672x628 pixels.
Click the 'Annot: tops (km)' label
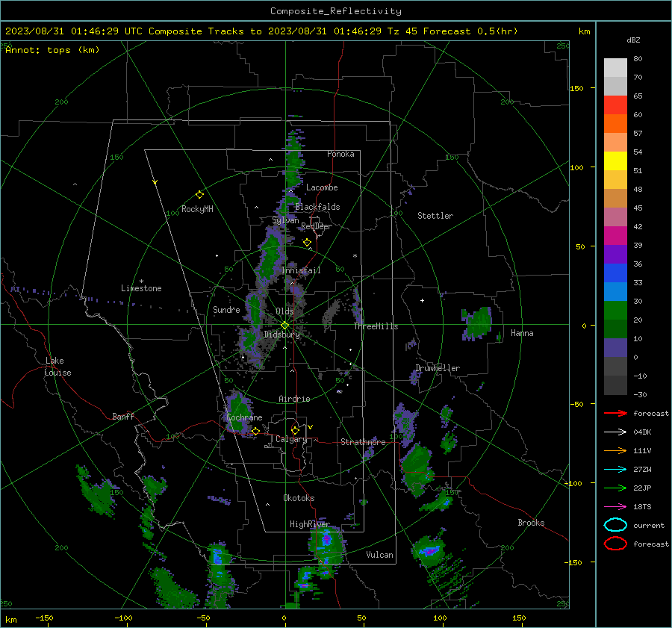[x=52, y=50]
